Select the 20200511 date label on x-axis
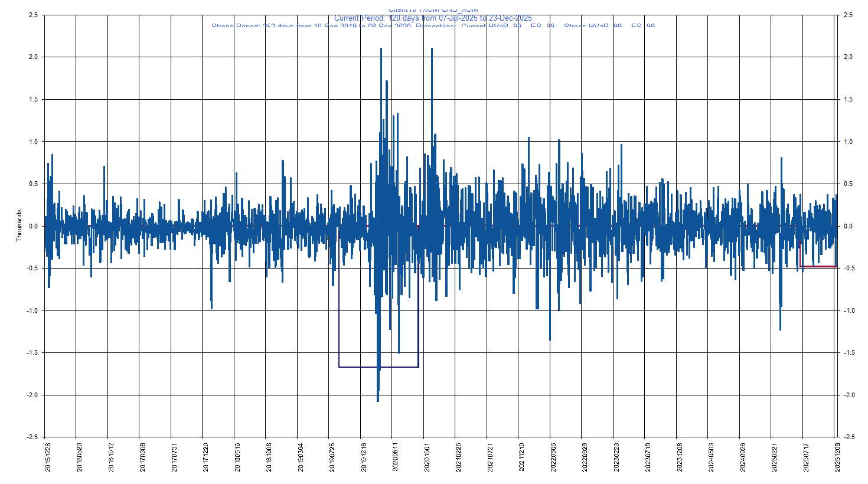This screenshot has height=484, width=868. pos(395,458)
